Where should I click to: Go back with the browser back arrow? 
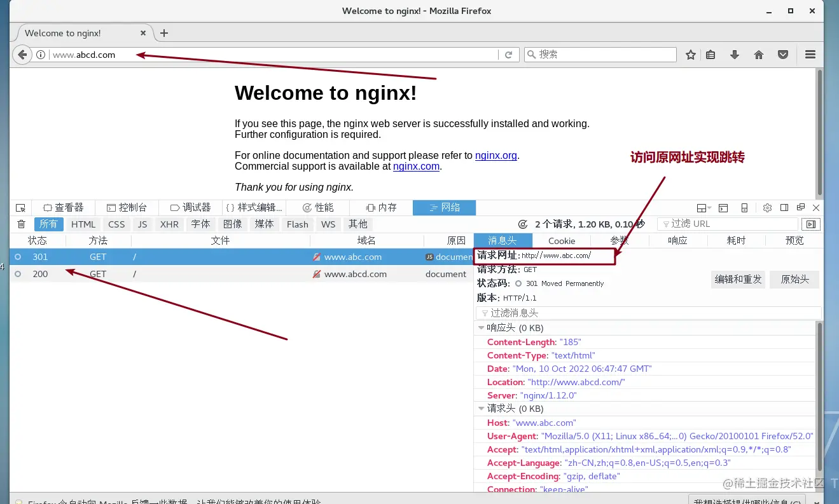22,55
